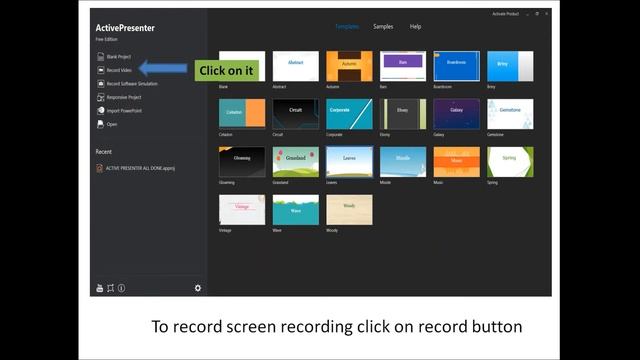Click the community icon beside YouTube
The image size is (640, 360).
110,288
